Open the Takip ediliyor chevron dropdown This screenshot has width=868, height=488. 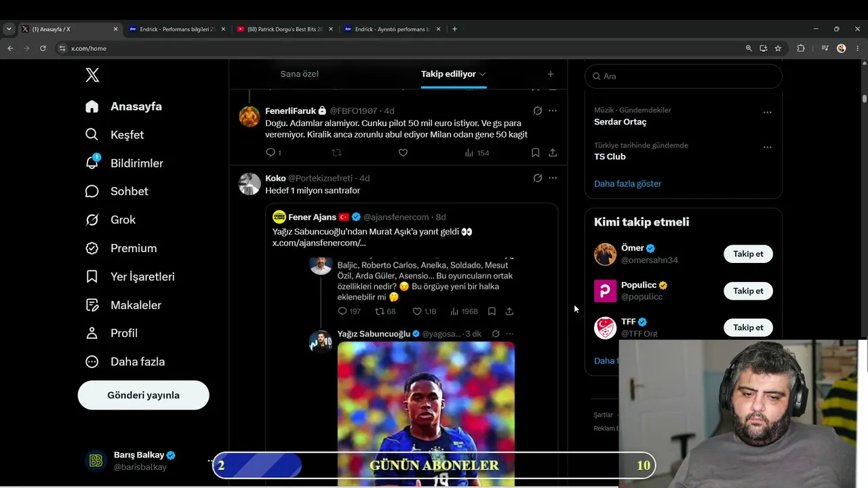pyautogui.click(x=482, y=74)
